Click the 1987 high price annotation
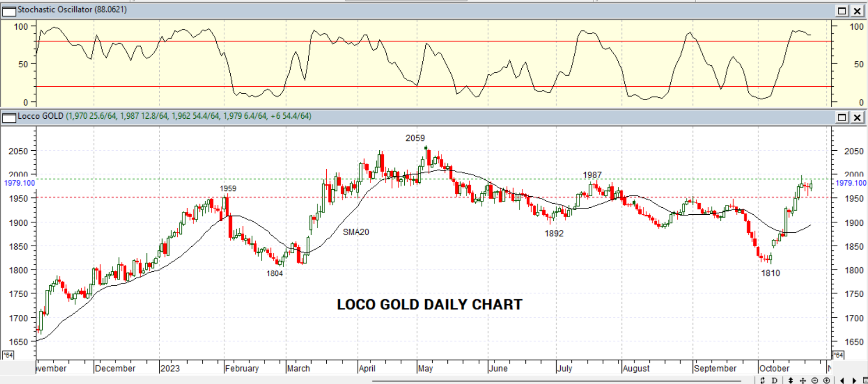The width and height of the screenshot is (868, 384). (592, 175)
